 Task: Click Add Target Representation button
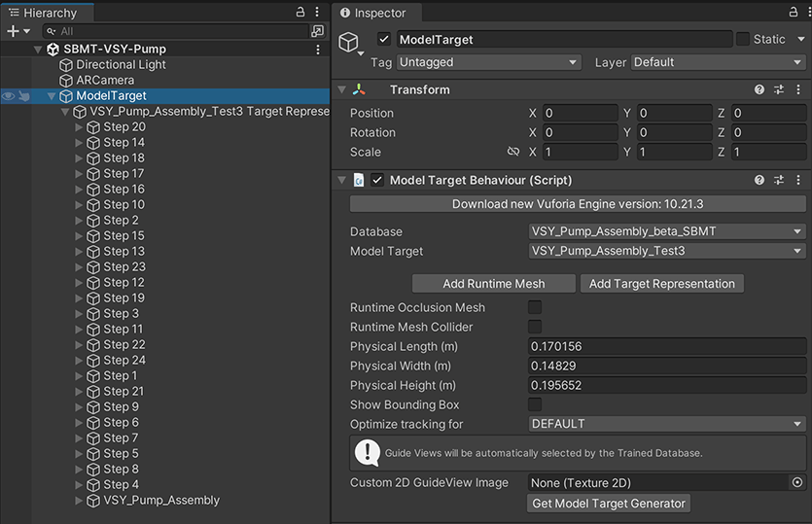click(x=662, y=284)
